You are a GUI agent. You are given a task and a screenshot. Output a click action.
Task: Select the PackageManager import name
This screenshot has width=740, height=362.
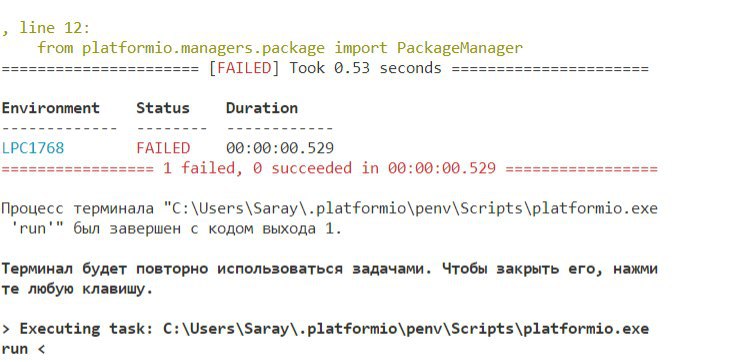(460, 48)
